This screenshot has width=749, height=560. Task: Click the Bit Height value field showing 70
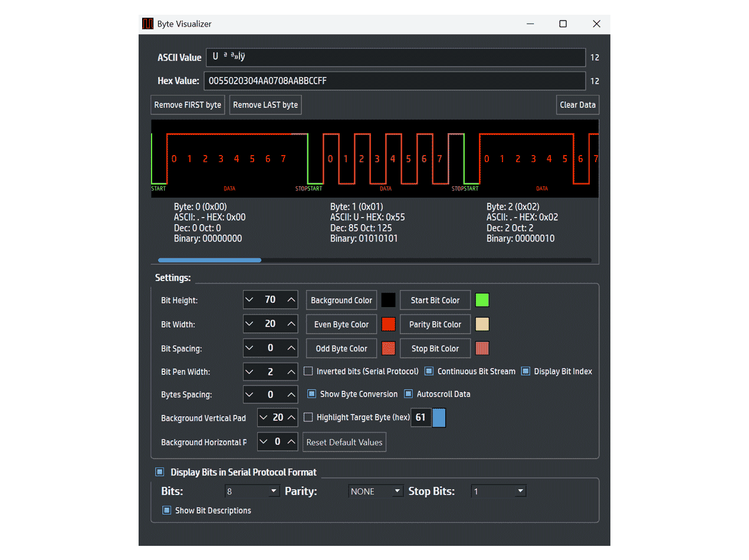click(x=270, y=300)
